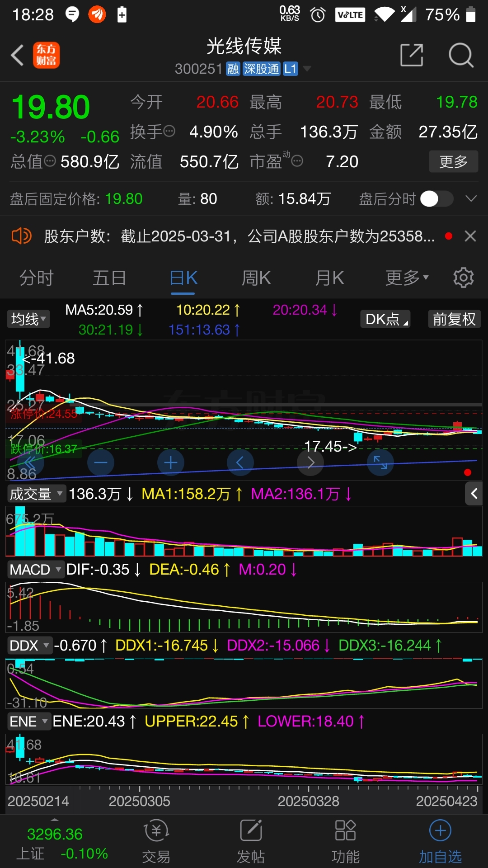Toggle the 盘后分时 switch
The width and height of the screenshot is (488, 868).
tap(436, 198)
